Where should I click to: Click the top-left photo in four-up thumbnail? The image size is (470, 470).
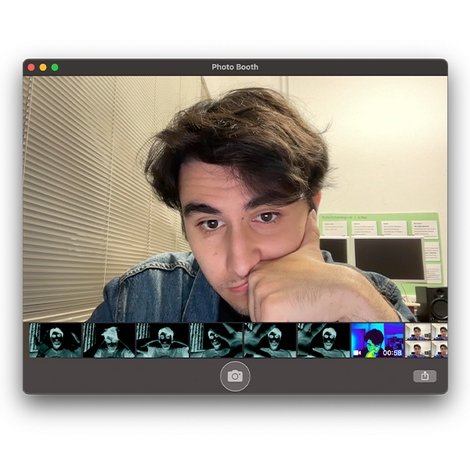pyautogui.click(x=418, y=331)
